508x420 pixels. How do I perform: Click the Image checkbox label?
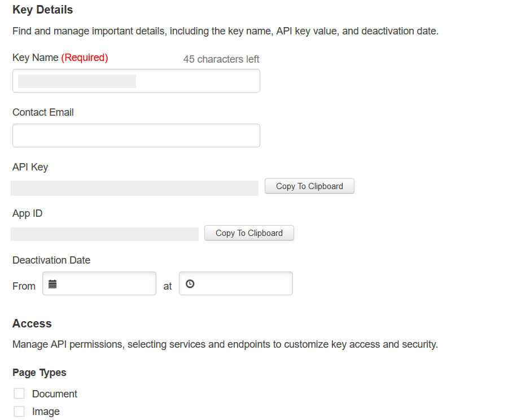pos(46,412)
